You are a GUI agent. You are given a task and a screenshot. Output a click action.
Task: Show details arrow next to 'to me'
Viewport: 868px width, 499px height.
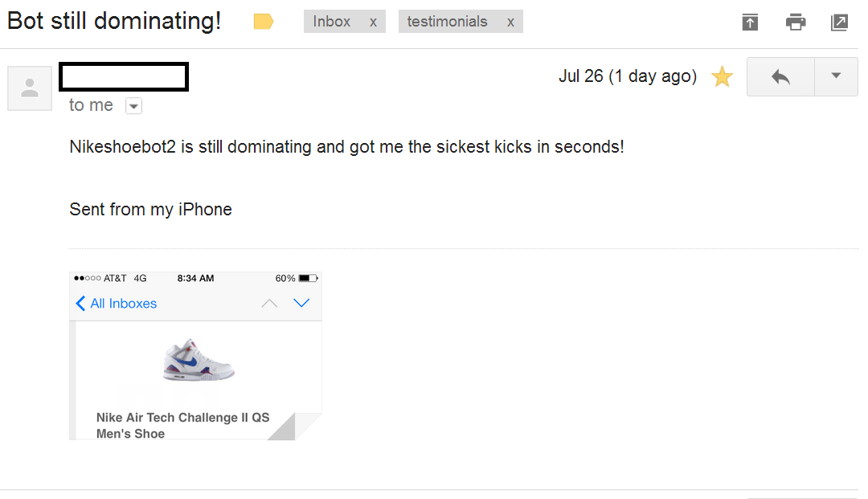(133, 106)
